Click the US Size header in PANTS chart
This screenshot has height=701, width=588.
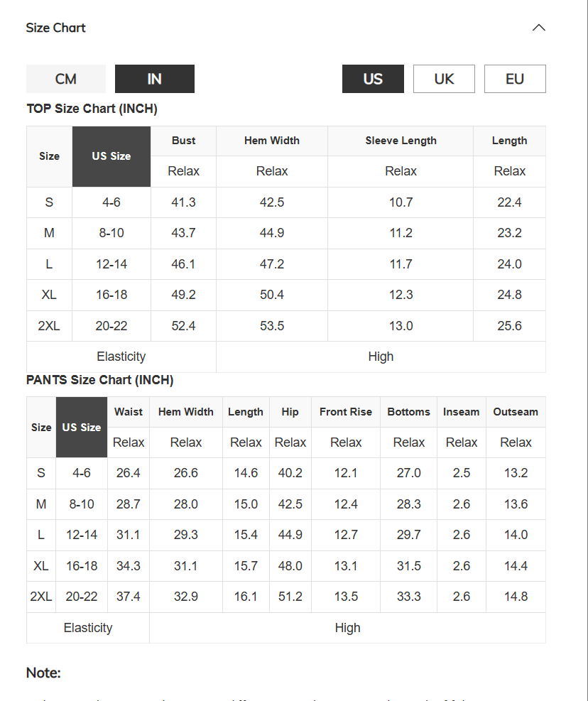(x=82, y=428)
